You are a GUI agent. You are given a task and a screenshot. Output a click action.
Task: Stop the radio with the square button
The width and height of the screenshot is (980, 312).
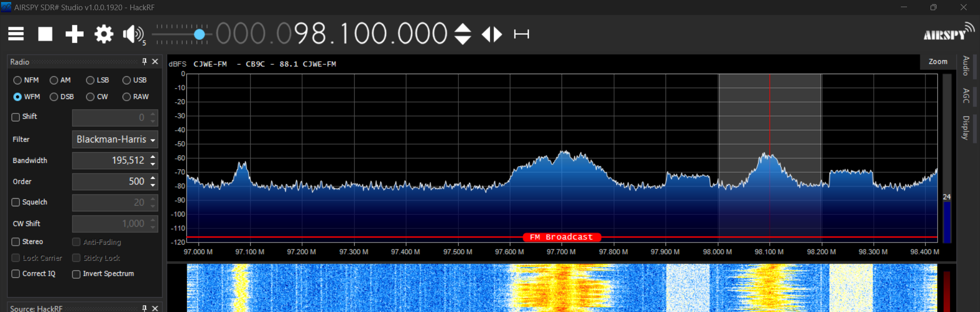pos(45,34)
